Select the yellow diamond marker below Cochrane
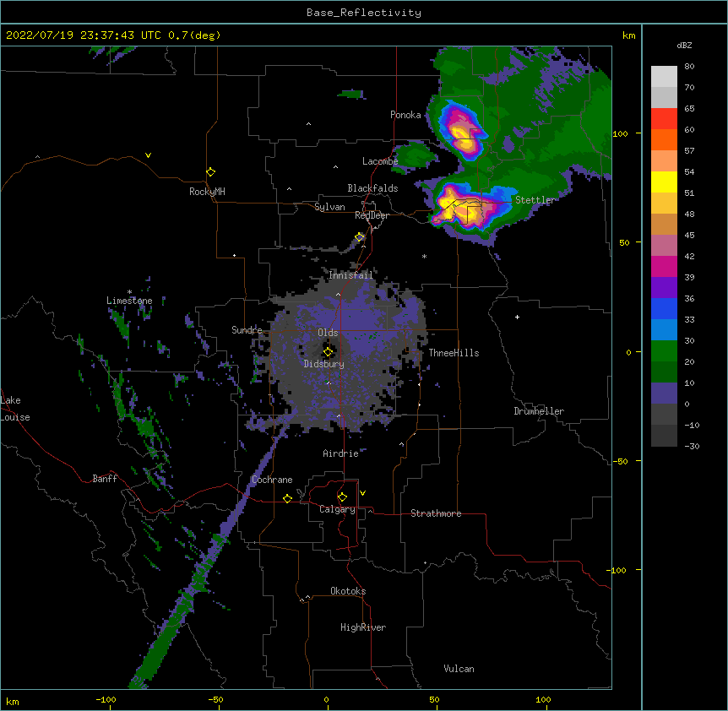 pyautogui.click(x=287, y=498)
